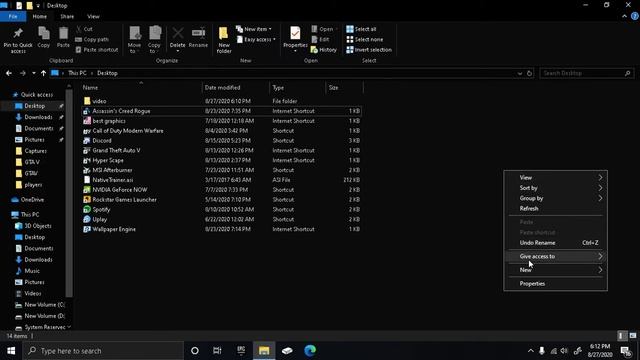Click Invert selection in ribbon
Image resolution: width=640 pixels, height=360 pixels.
click(369, 49)
